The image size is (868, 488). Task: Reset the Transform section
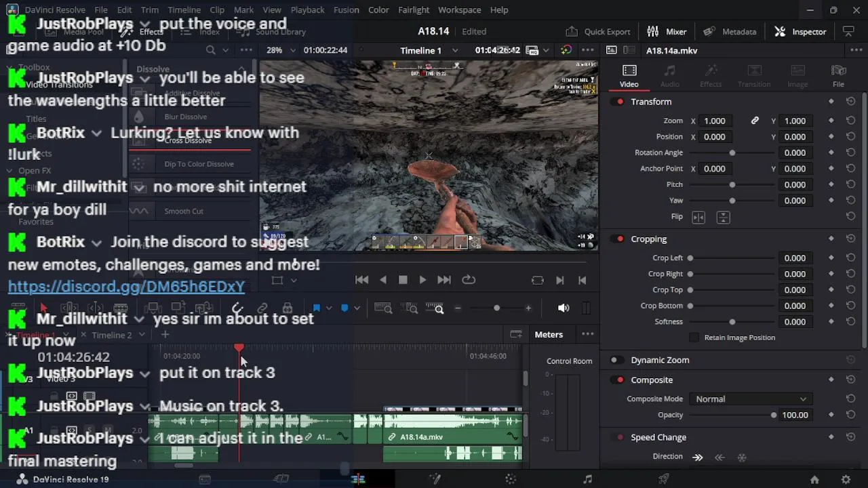coord(850,102)
